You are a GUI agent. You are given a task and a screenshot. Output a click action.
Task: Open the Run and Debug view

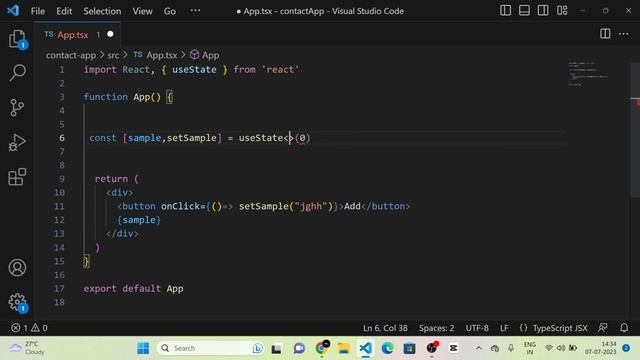click(x=17, y=142)
